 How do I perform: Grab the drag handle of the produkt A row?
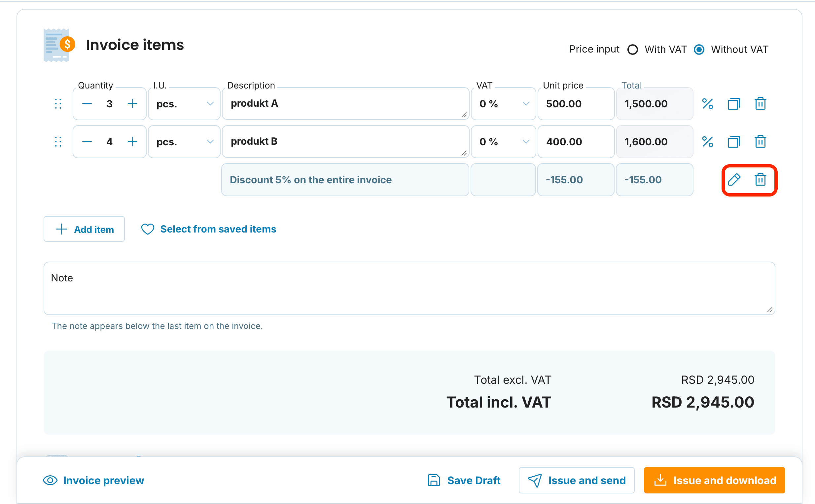(x=58, y=104)
